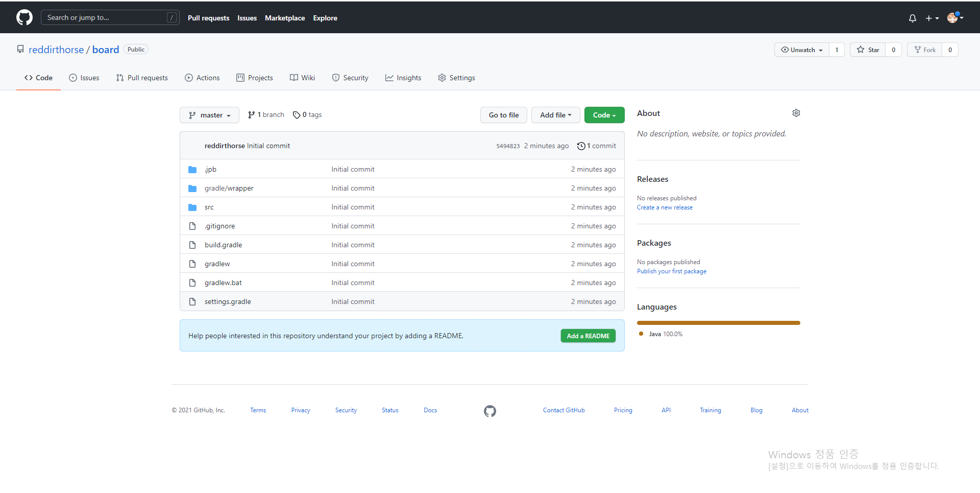
Task: Open the footer Privacy link
Action: tap(301, 410)
